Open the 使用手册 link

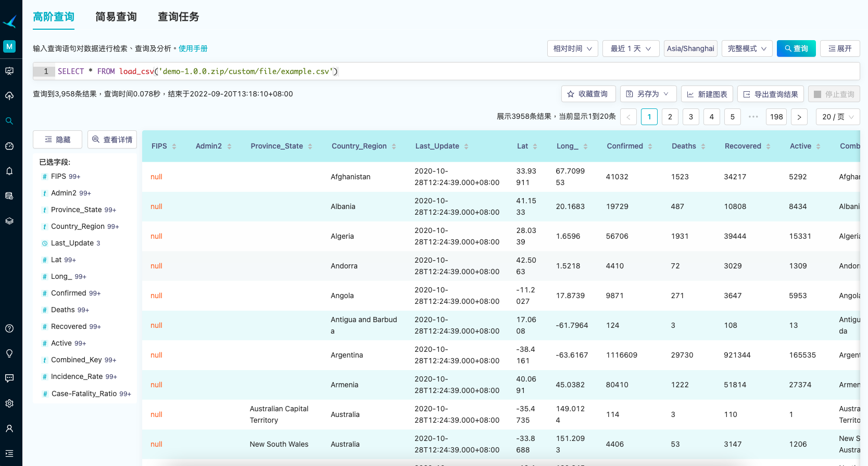click(x=193, y=48)
